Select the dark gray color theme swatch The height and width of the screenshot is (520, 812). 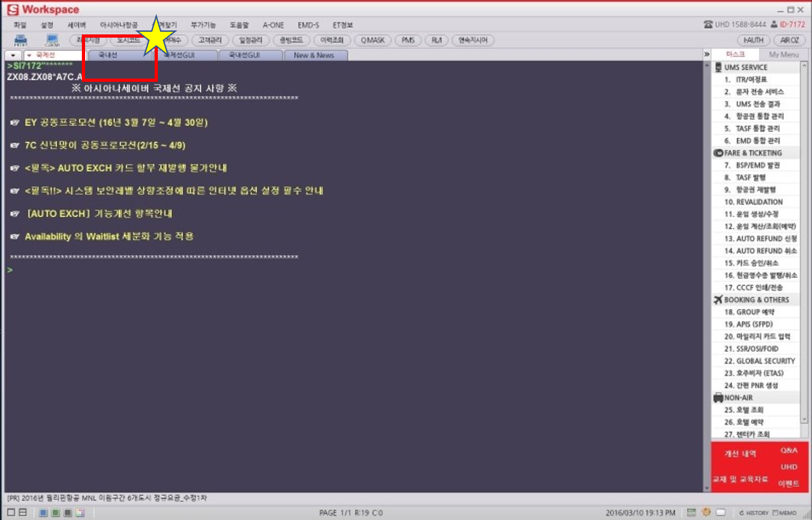67,513
